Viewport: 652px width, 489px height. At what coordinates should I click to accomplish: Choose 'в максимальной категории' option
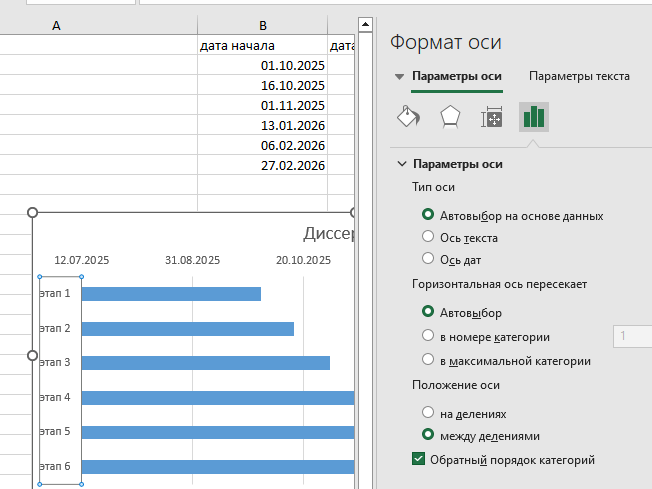click(x=428, y=361)
